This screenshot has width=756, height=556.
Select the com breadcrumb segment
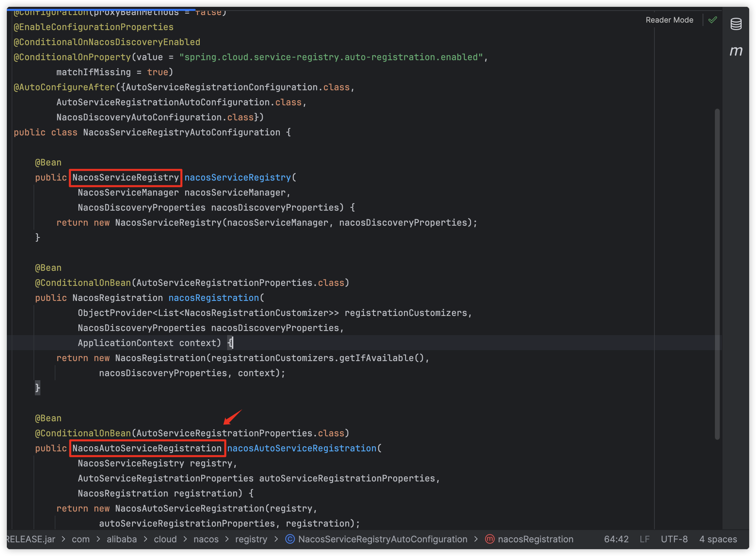(81, 539)
